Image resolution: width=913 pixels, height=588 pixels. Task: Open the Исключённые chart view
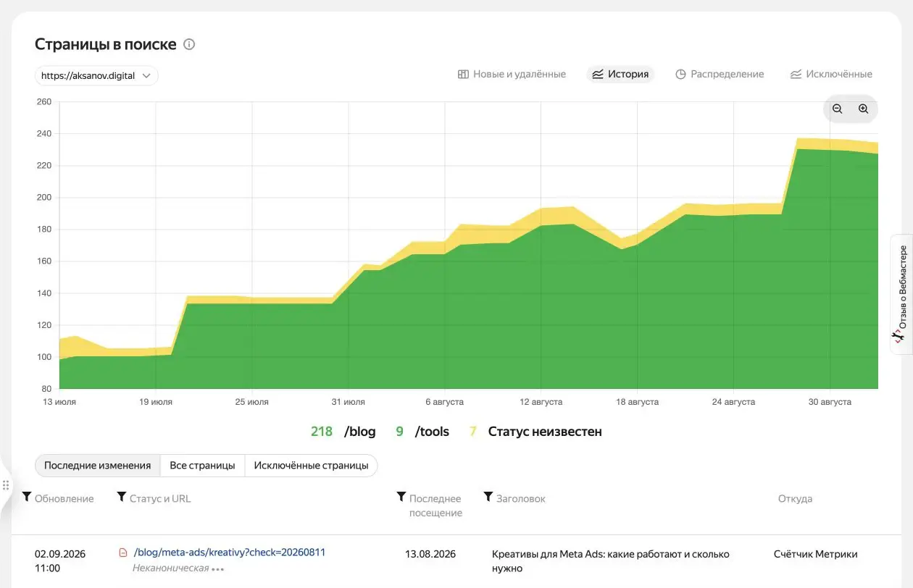click(831, 74)
